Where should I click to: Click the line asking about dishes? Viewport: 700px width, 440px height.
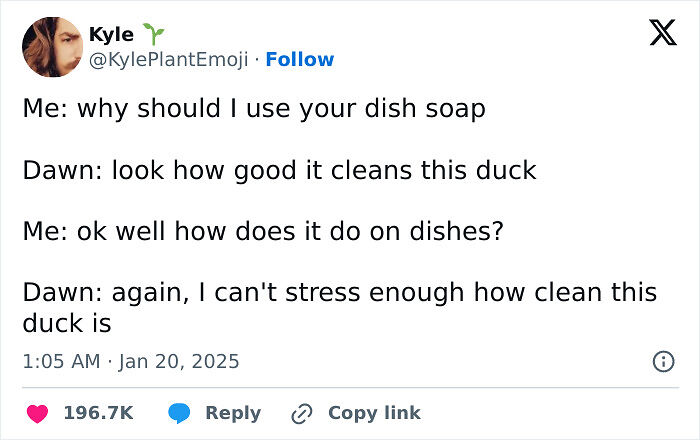pyautogui.click(x=262, y=231)
